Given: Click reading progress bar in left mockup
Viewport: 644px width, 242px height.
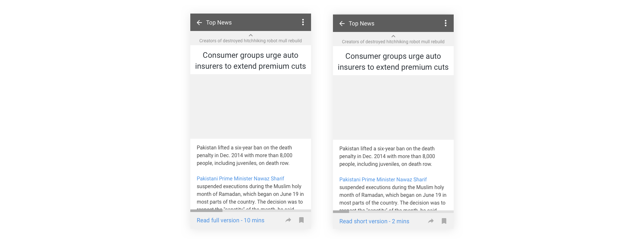Looking at the screenshot, I should tap(251, 211).
